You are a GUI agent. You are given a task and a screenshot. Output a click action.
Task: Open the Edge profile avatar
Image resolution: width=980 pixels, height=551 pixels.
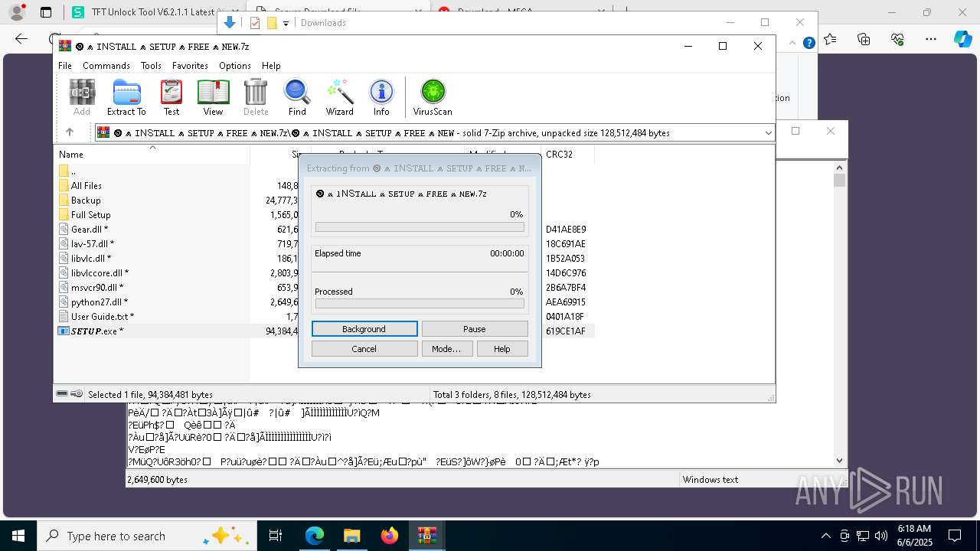tap(16, 12)
